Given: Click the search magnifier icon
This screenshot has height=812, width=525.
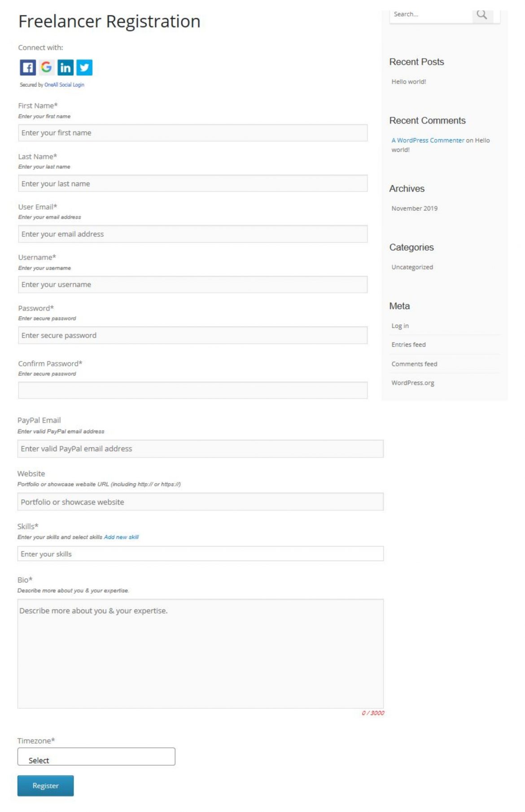Looking at the screenshot, I should 482,15.
